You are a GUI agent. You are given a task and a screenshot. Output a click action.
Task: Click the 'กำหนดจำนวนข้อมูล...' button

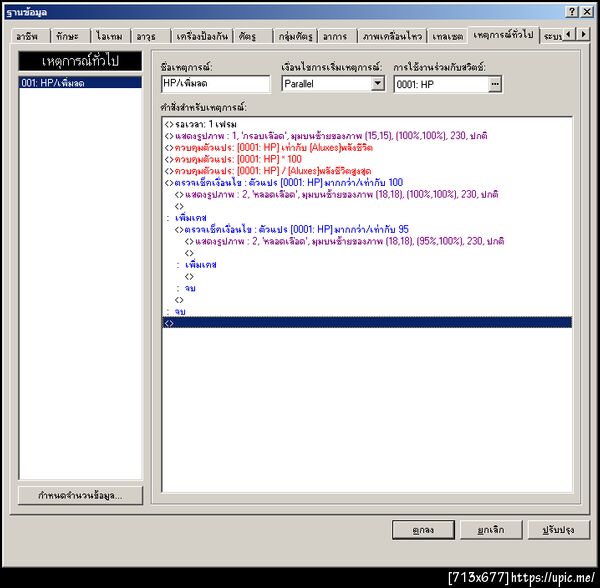[80, 495]
